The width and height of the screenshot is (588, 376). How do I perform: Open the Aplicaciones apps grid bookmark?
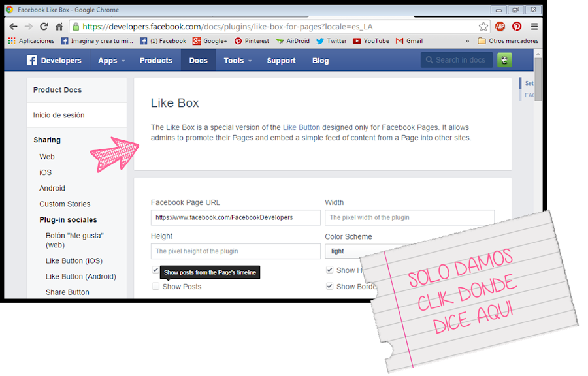pos(31,41)
